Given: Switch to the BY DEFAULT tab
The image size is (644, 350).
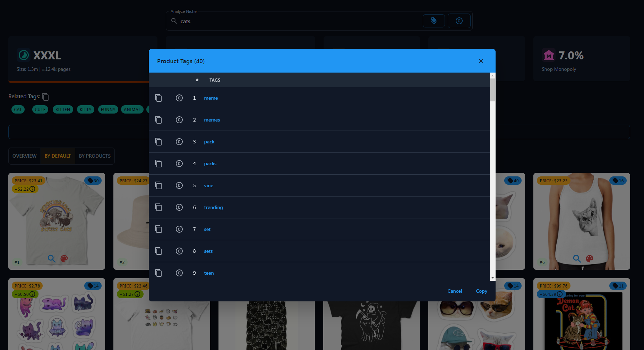Looking at the screenshot, I should click(x=58, y=156).
